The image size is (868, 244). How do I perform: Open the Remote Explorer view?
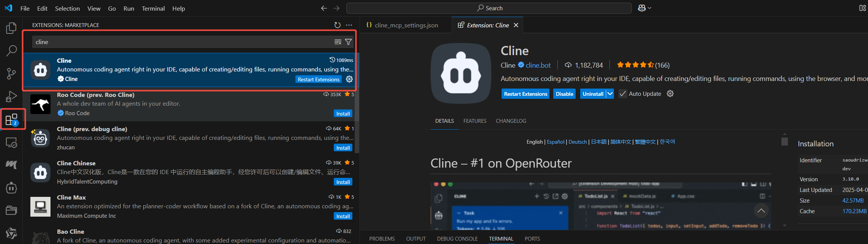pos(11,143)
